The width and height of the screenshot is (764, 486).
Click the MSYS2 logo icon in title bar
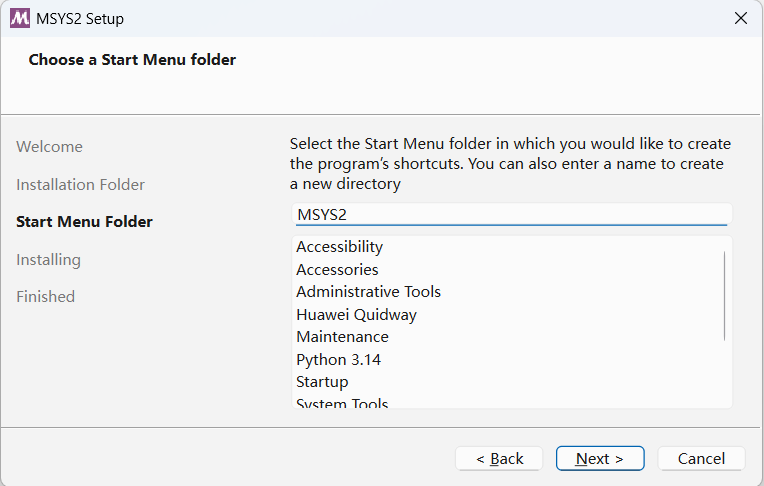(x=20, y=18)
